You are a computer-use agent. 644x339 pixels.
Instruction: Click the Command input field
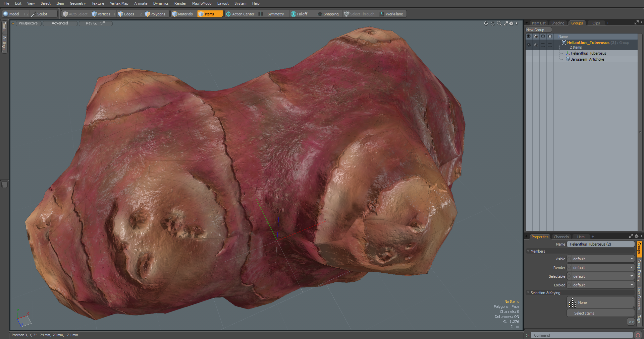click(x=582, y=335)
